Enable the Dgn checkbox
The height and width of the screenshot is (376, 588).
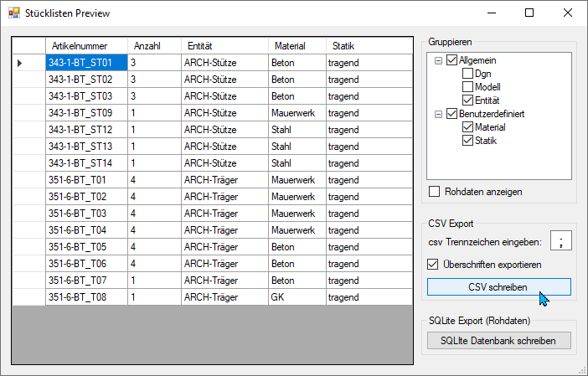pyautogui.click(x=467, y=74)
